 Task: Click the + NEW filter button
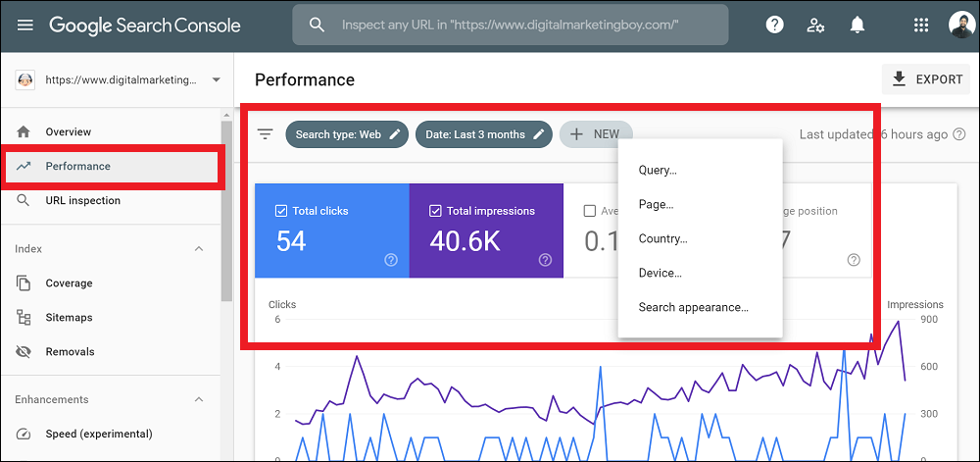(596, 133)
